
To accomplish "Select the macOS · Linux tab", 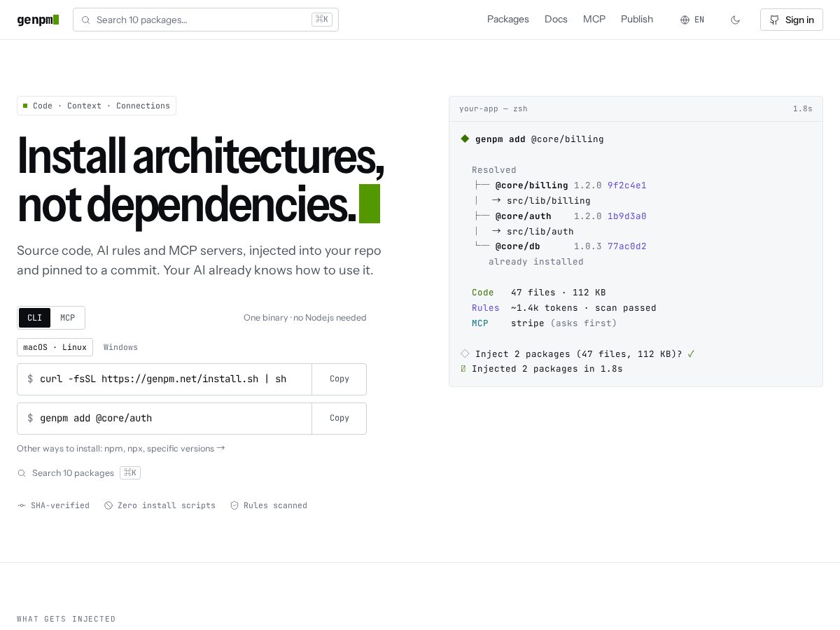I will click(55, 347).
